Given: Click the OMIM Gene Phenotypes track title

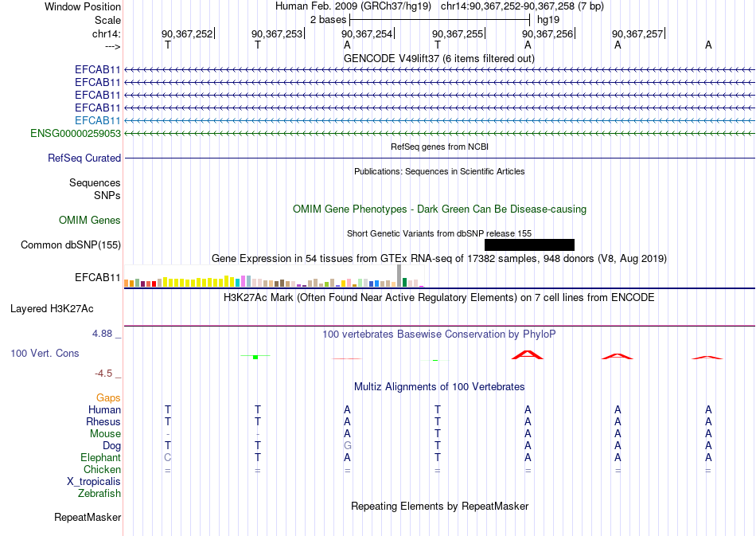Looking at the screenshot, I should [439, 209].
